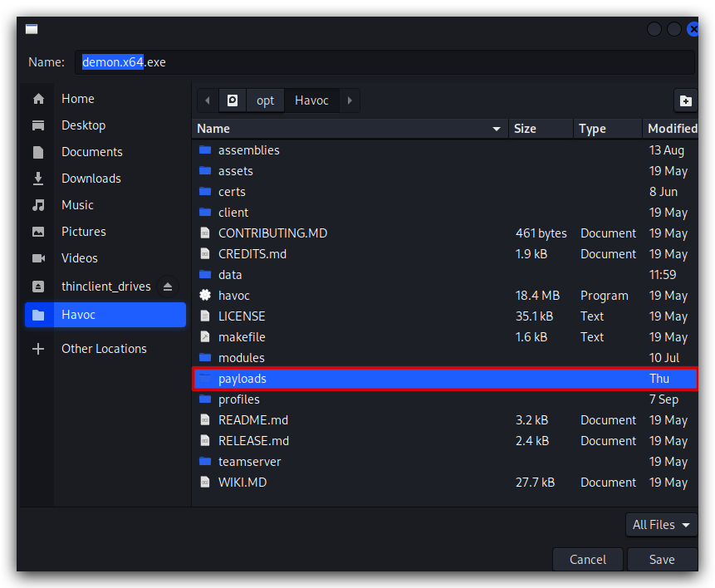Click the window menu icon in title bar
Viewport: 715px width, 588px height.
coord(32,29)
